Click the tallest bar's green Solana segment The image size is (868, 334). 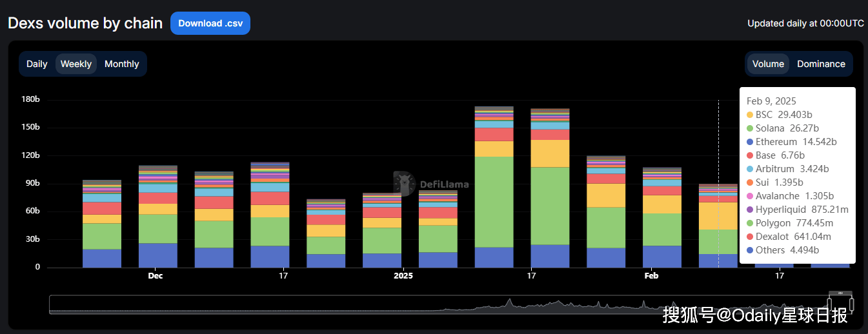[x=494, y=201]
